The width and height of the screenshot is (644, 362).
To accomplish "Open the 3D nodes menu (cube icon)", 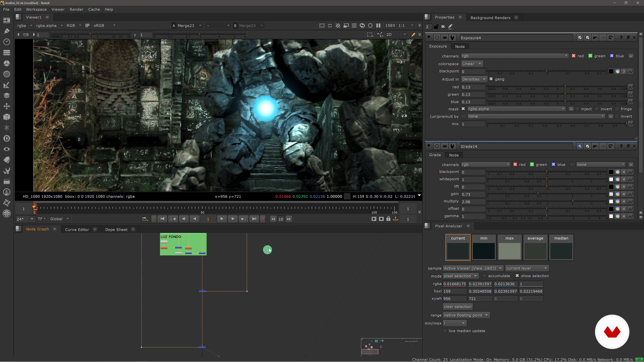I will [7, 117].
